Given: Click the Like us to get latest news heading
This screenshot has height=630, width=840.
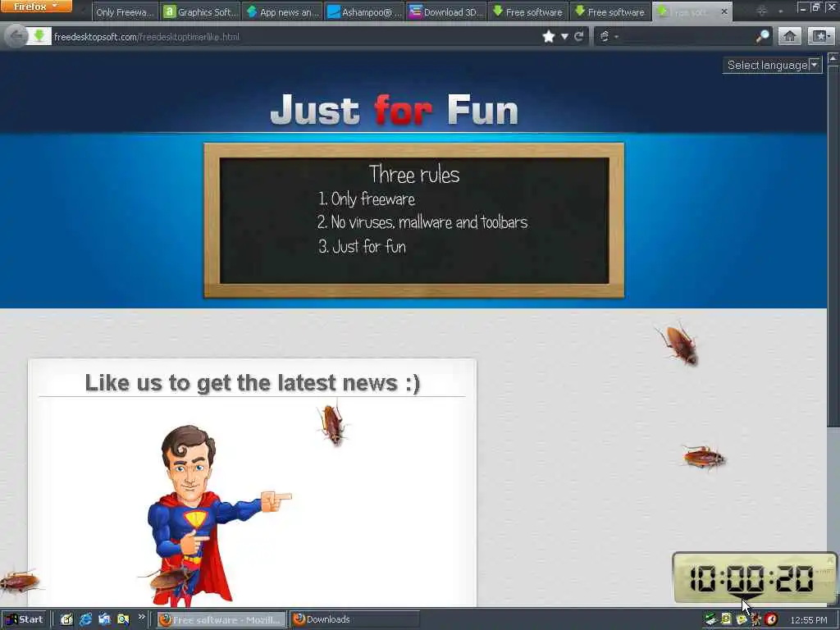Looking at the screenshot, I should tap(252, 382).
